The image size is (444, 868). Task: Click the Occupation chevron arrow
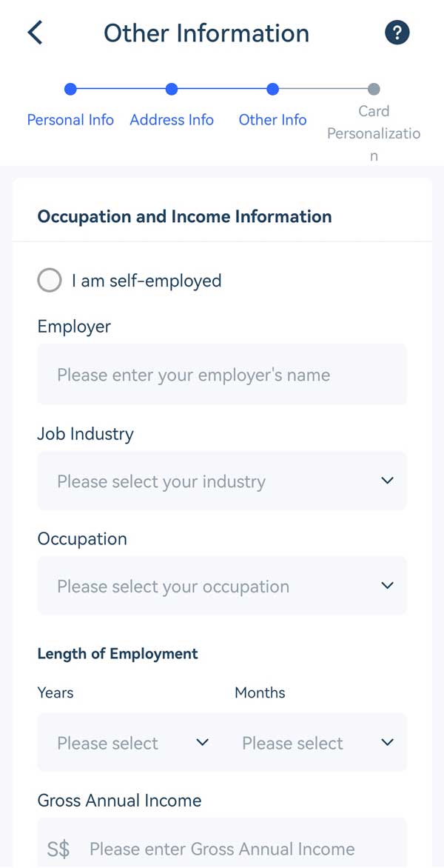387,586
